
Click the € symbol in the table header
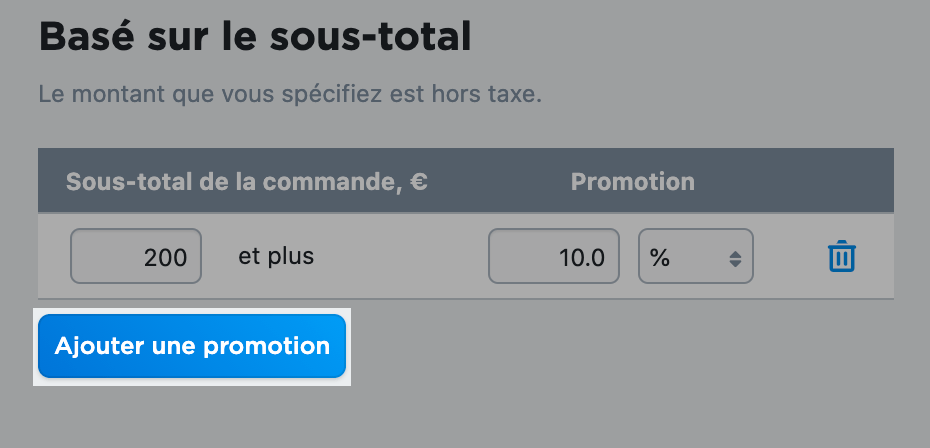click(x=418, y=182)
